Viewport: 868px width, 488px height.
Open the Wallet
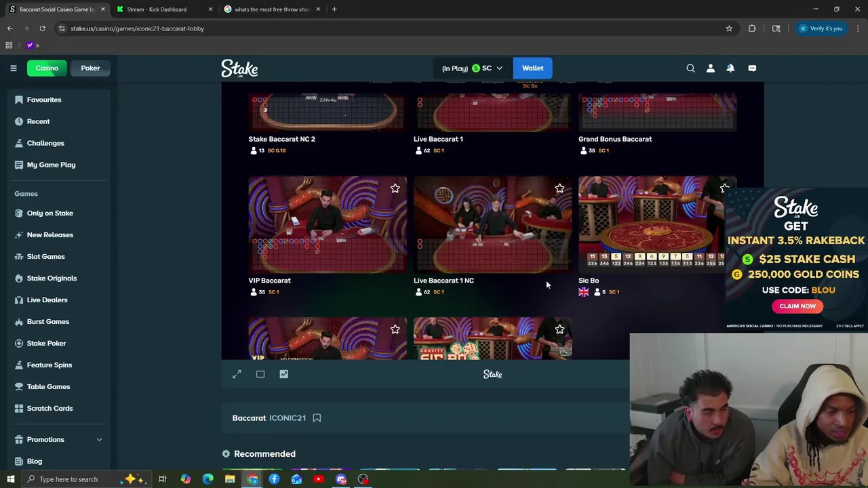pos(532,68)
